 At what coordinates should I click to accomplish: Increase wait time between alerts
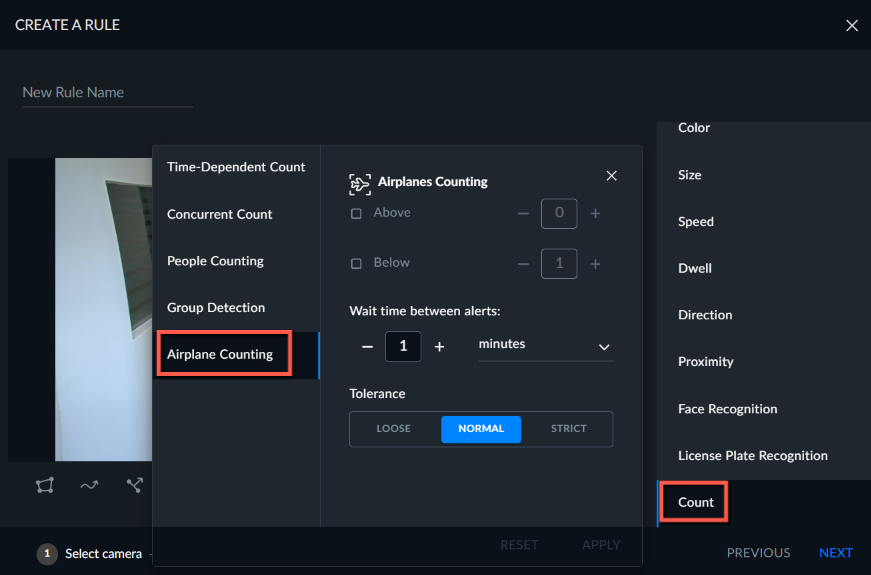click(x=439, y=347)
